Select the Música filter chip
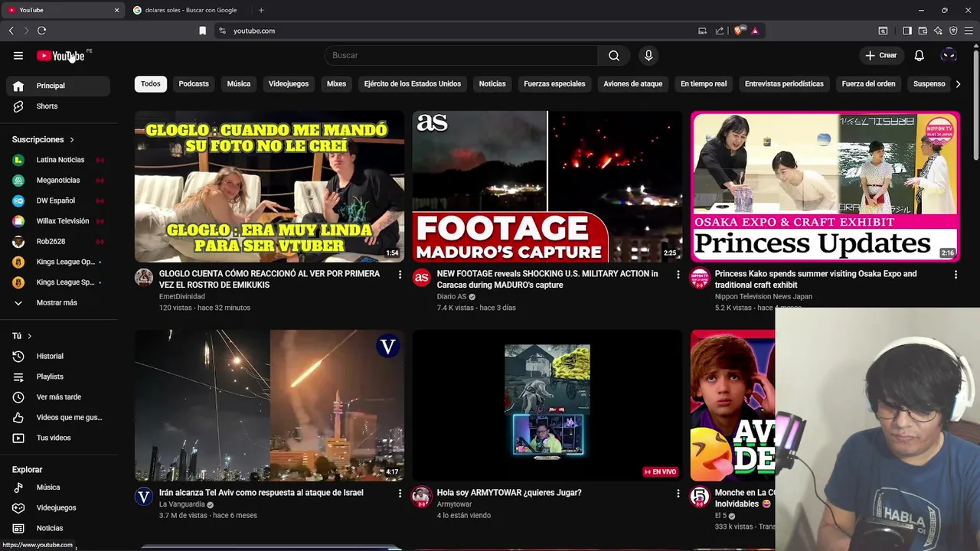The height and width of the screenshot is (551, 980). click(239, 83)
